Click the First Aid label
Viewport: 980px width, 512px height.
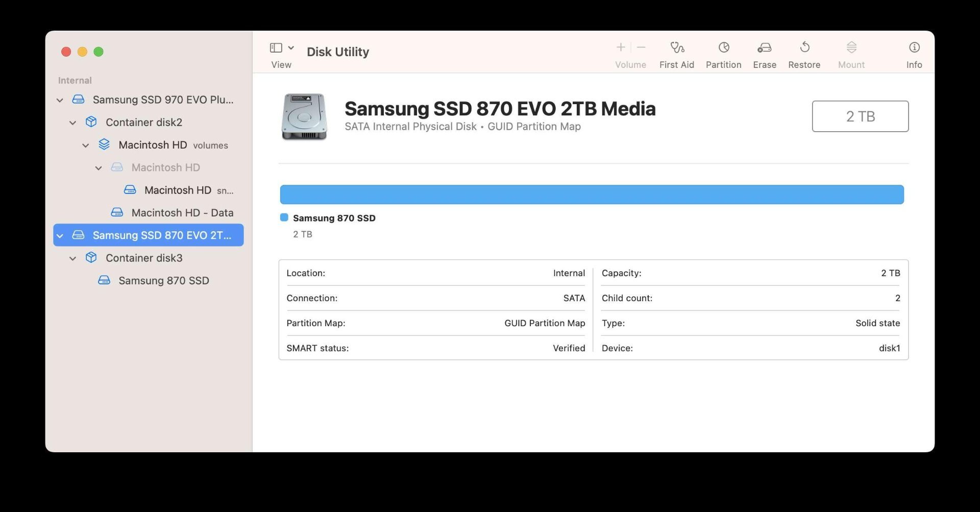click(676, 65)
